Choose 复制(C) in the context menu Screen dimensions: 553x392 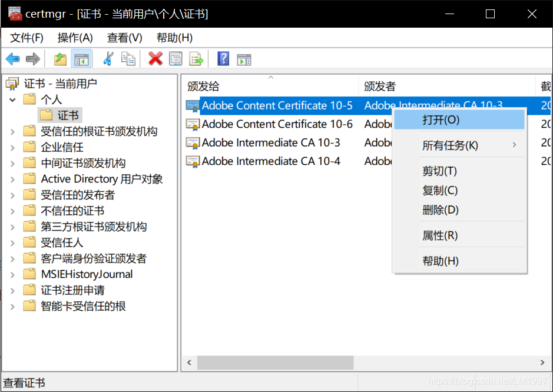[x=459, y=190]
